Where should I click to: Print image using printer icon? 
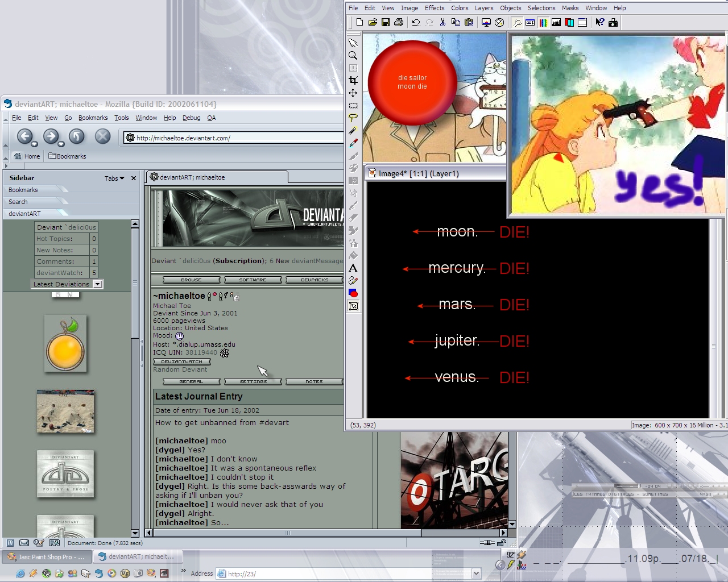[x=399, y=23]
